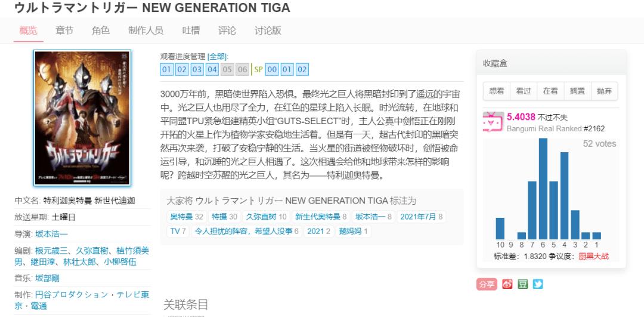The width and height of the screenshot is (644, 317).
Task: Mark episode 01 in main progress row
Action: (x=166, y=69)
